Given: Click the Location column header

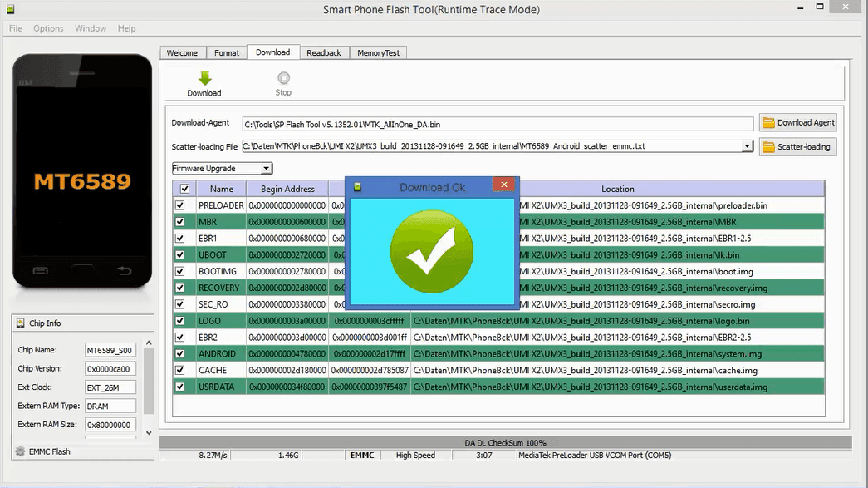Looking at the screenshot, I should 618,189.
